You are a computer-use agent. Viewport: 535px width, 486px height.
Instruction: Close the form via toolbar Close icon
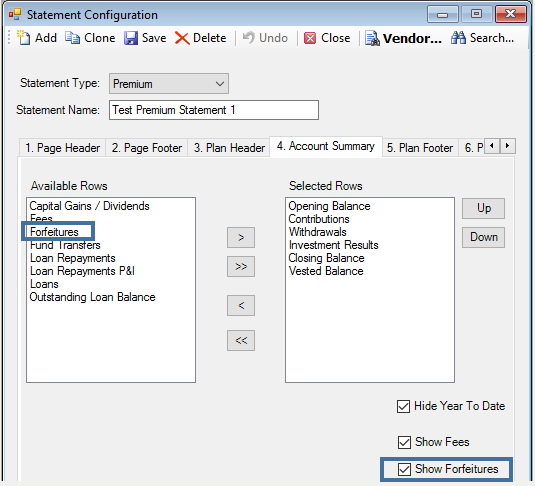point(310,38)
